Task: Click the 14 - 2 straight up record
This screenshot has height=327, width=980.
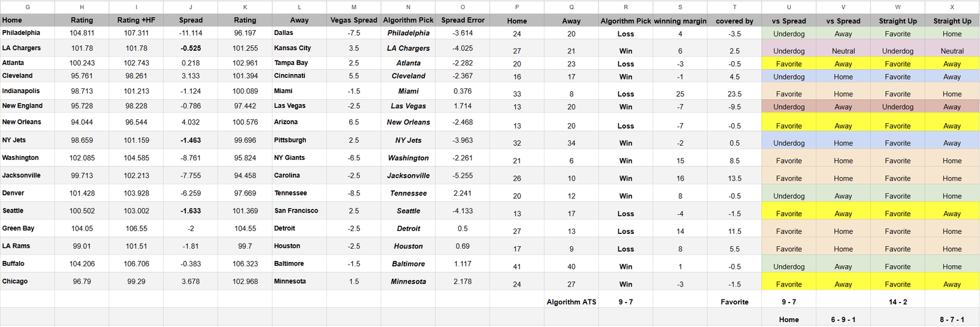Action: click(x=897, y=302)
